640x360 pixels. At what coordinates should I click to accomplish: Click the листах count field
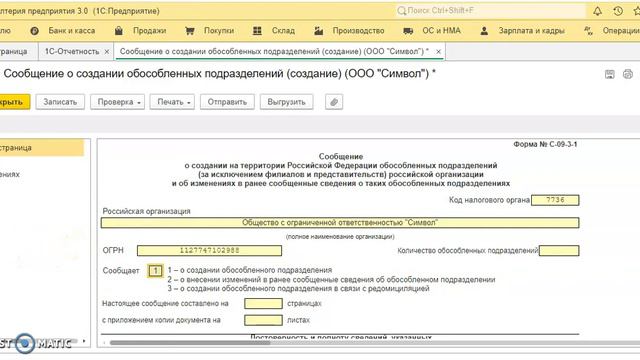(263, 320)
